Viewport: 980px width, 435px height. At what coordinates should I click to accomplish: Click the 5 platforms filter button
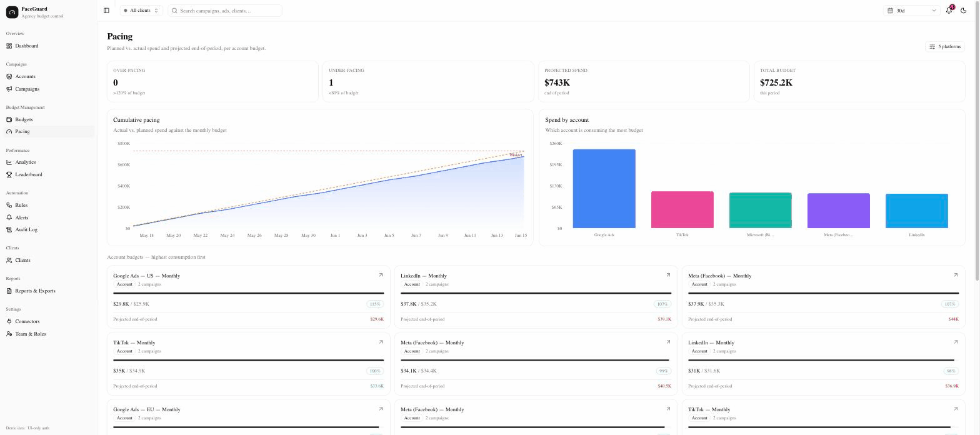tap(945, 47)
